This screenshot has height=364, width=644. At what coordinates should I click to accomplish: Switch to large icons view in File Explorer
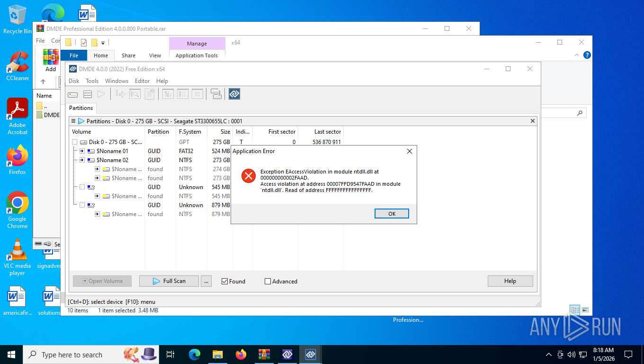585,310
